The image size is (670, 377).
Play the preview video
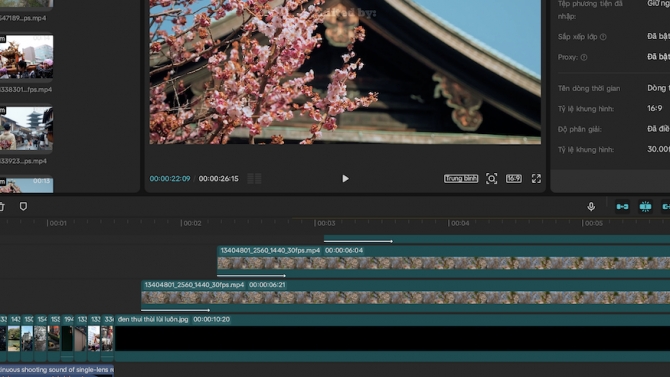[x=345, y=179]
